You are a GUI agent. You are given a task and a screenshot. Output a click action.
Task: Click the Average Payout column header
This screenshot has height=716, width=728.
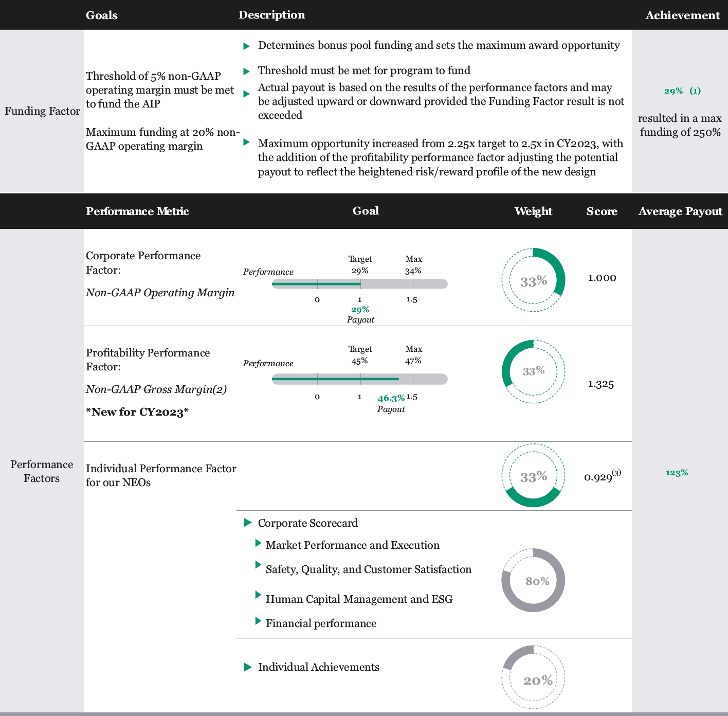tap(680, 211)
